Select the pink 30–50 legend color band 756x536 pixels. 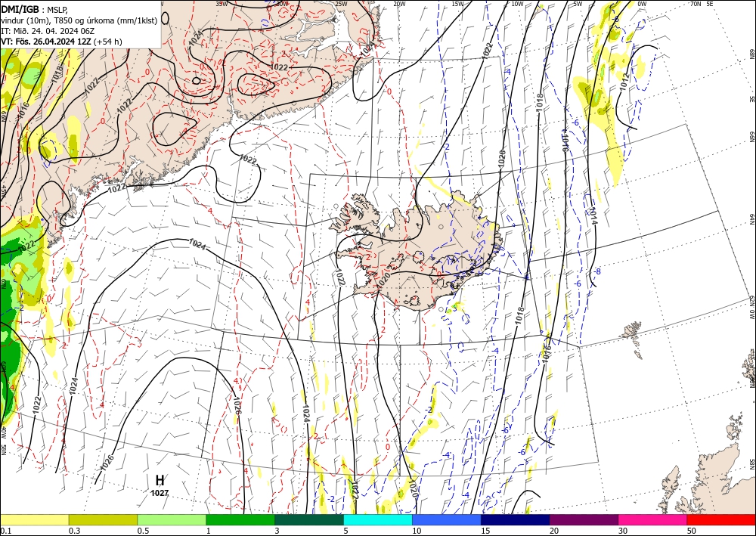coord(653,519)
